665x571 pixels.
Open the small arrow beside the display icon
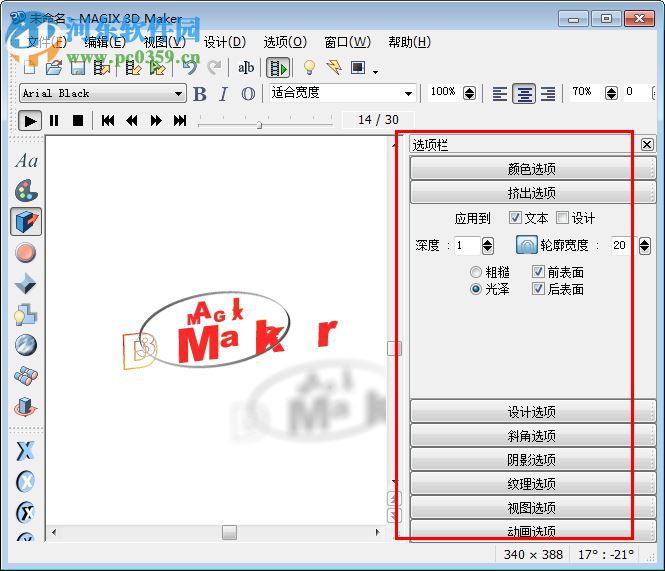[x=375, y=72]
